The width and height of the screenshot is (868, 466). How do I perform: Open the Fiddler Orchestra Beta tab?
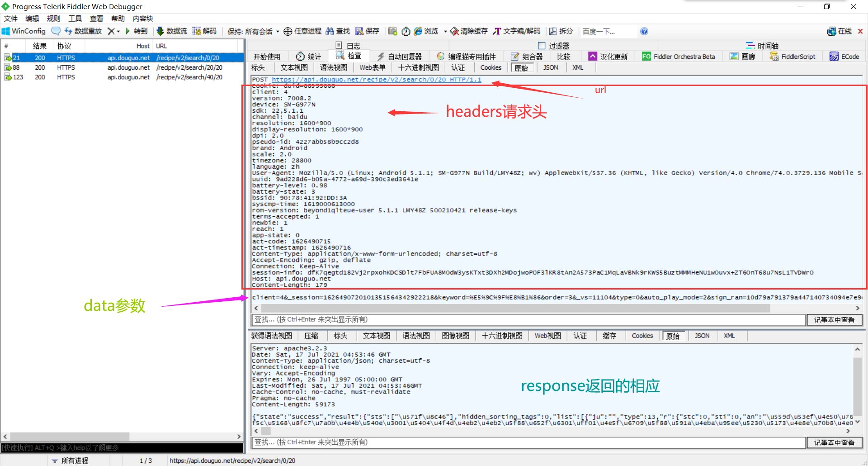(x=679, y=57)
